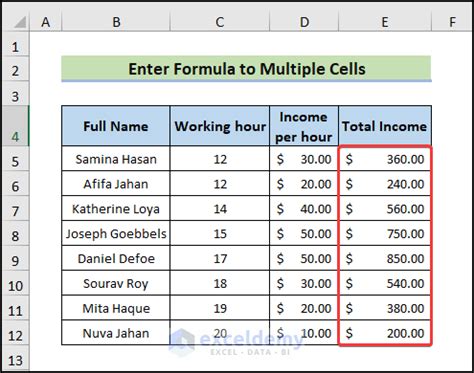The height and width of the screenshot is (373, 474).
Task: Select row 4 header
Action: point(15,126)
